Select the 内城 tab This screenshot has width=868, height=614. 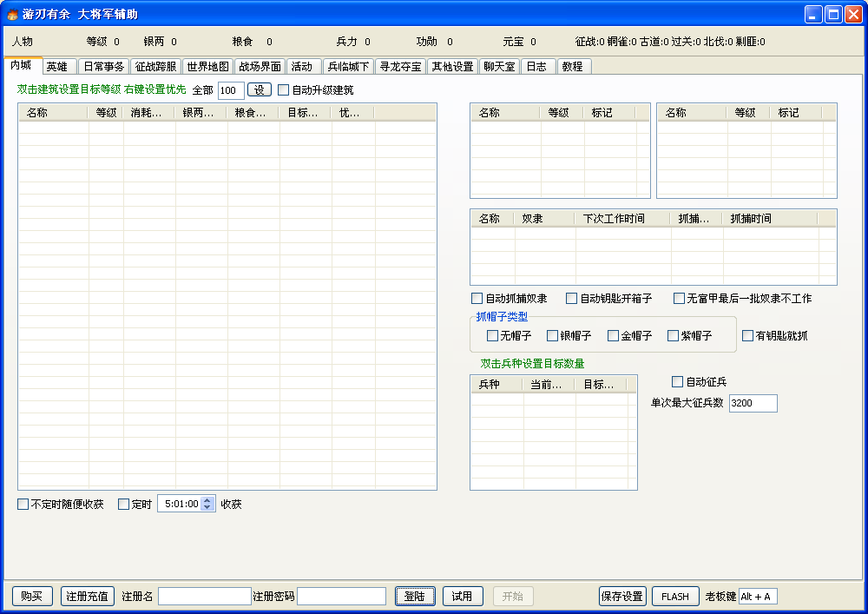(23, 65)
